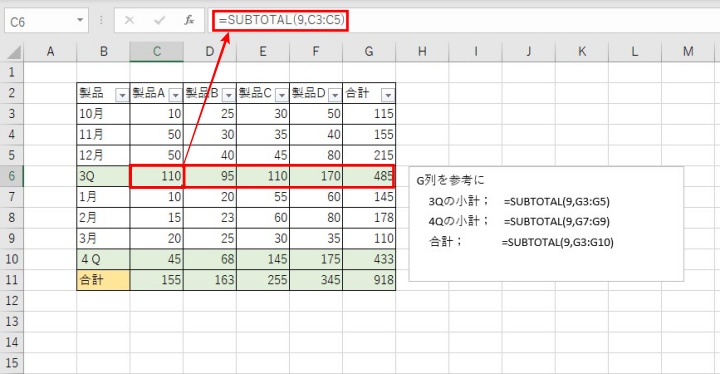Viewport: 720px width, 374px height.
Task: Click cell with value 163 in 合計 row
Action: [x=210, y=280]
